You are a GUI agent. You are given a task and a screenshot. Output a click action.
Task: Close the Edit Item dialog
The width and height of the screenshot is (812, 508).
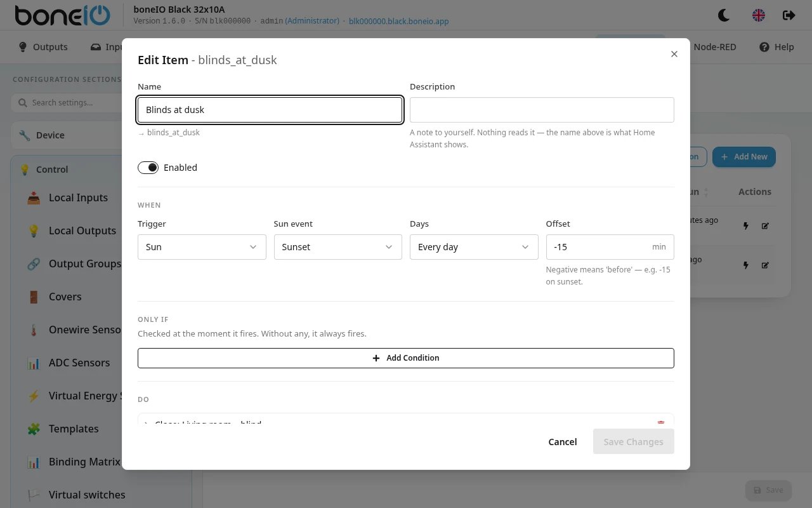[674, 54]
